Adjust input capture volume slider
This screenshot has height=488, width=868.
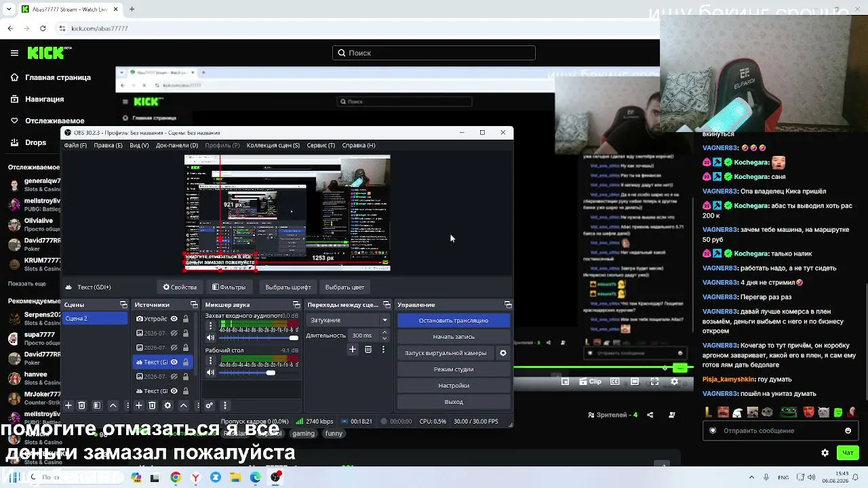[258, 338]
